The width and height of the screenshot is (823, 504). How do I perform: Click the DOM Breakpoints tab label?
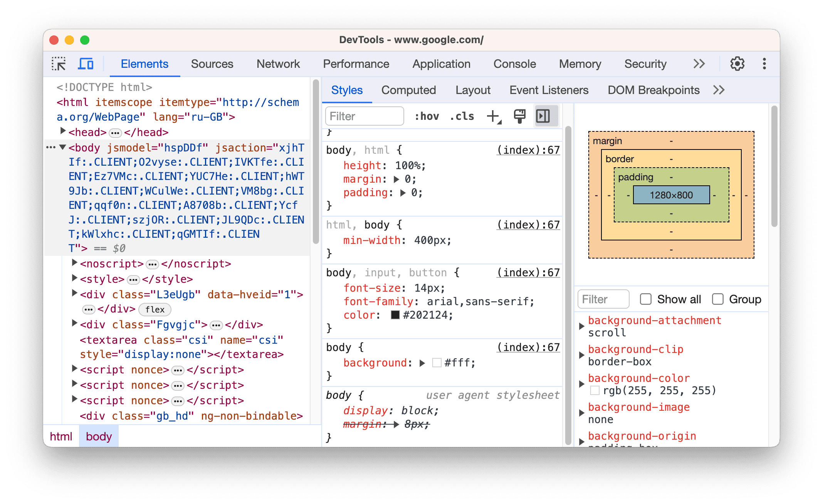point(654,91)
